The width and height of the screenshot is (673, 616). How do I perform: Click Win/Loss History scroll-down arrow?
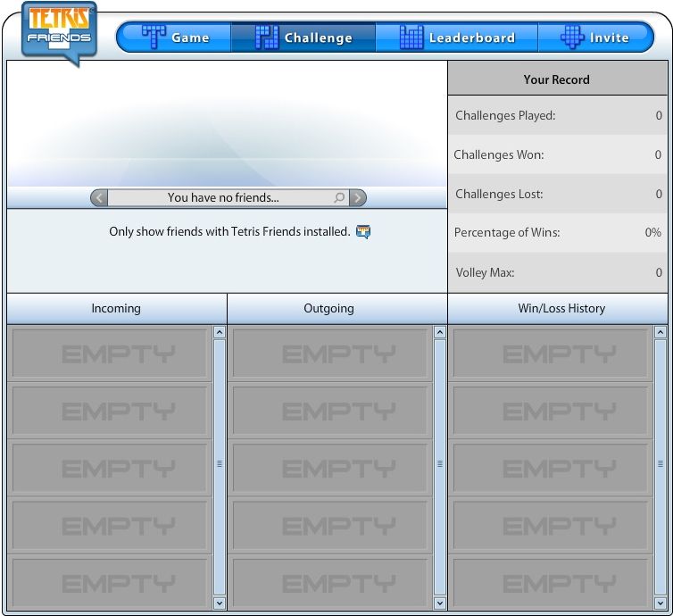coord(661,604)
